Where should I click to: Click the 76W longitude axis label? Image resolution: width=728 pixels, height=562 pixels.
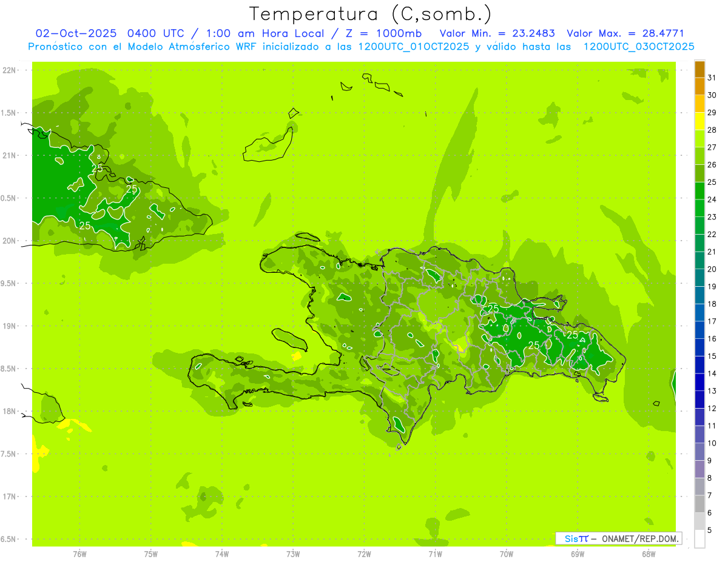click(79, 554)
